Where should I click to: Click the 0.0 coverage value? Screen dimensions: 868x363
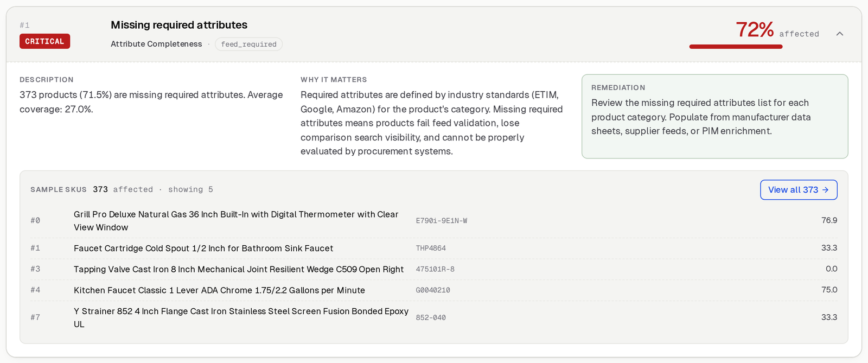coord(831,269)
